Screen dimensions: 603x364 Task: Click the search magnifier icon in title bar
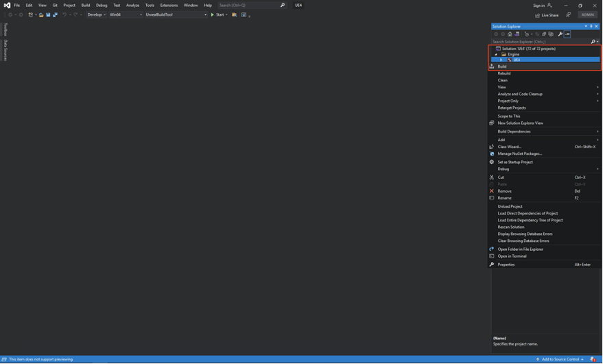(x=282, y=5)
